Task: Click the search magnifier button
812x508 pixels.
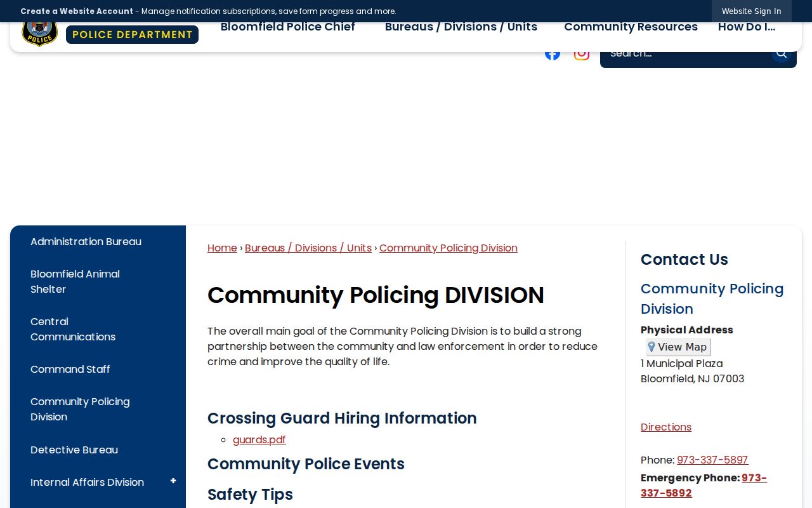Action: [x=782, y=53]
